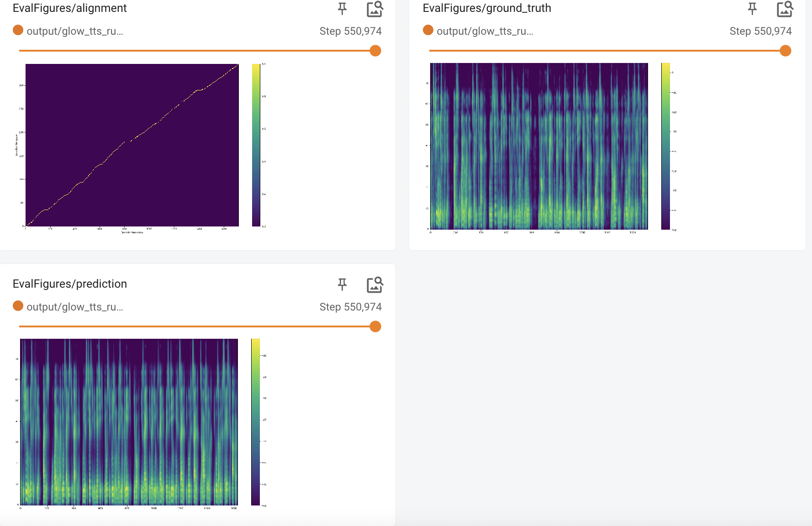The width and height of the screenshot is (812, 526).
Task: Open the prediction spectrogram image
Action: [x=142, y=424]
